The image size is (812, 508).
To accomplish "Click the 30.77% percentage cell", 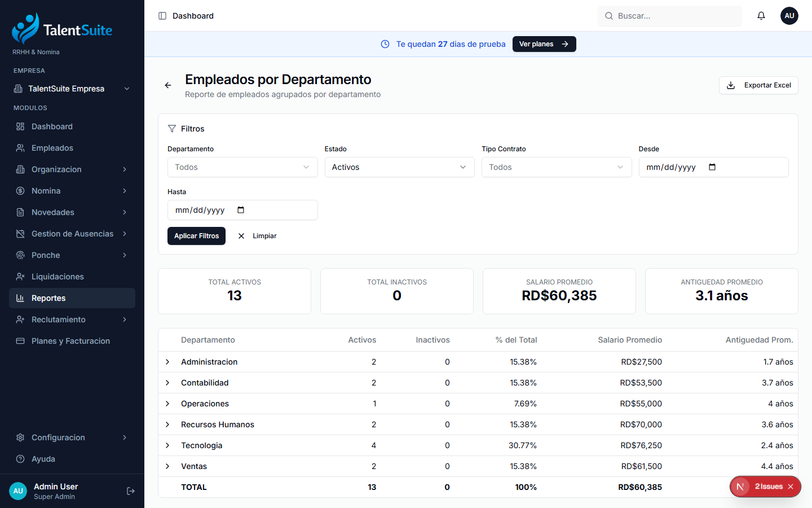I will 523,445.
